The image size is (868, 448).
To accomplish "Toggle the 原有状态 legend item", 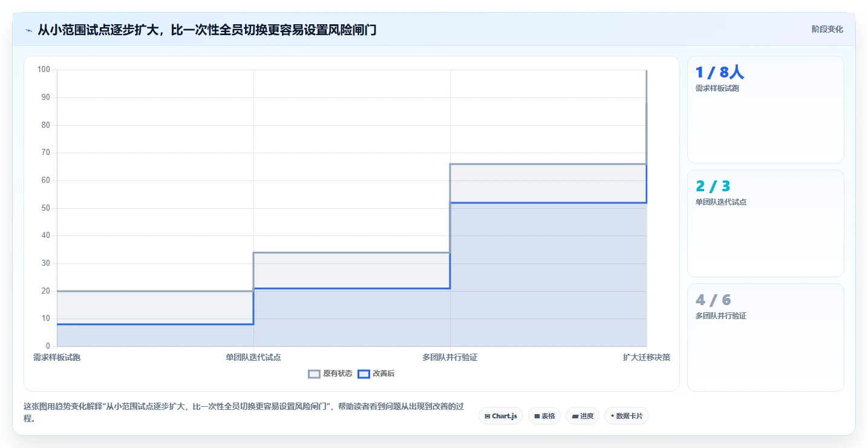I will click(x=330, y=374).
